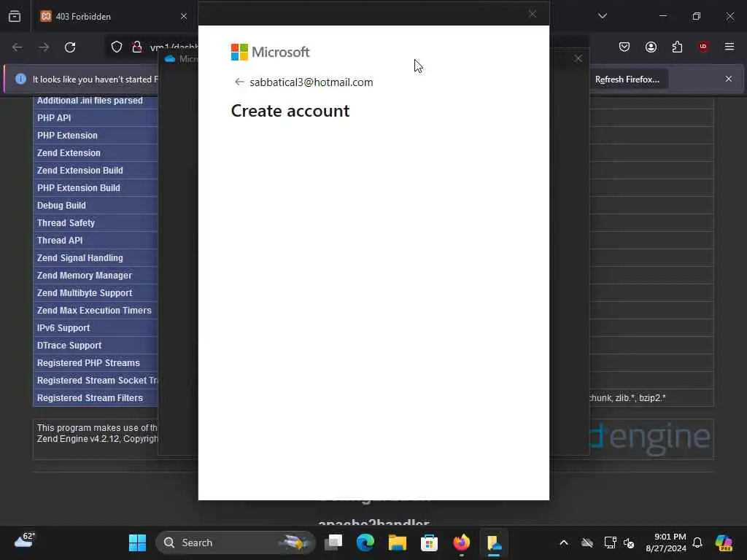This screenshot has width=747, height=560.
Task: Open the network status tray icon
Action: [x=610, y=542]
